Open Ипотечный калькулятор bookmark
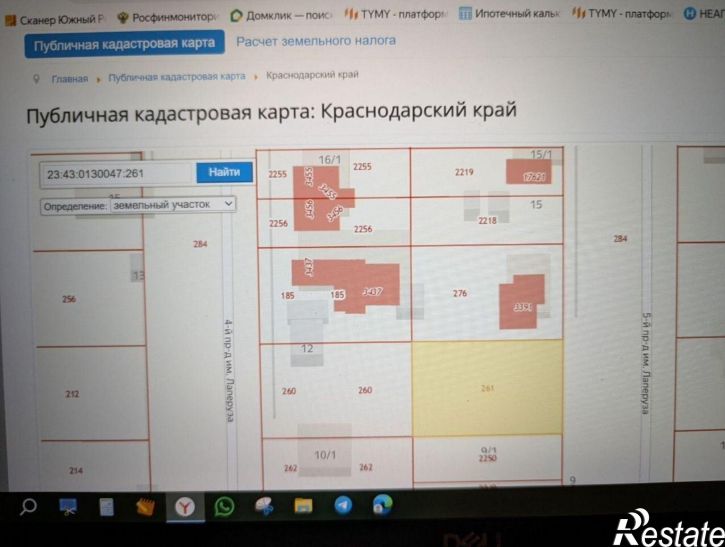The height and width of the screenshot is (547, 725). coord(510,13)
